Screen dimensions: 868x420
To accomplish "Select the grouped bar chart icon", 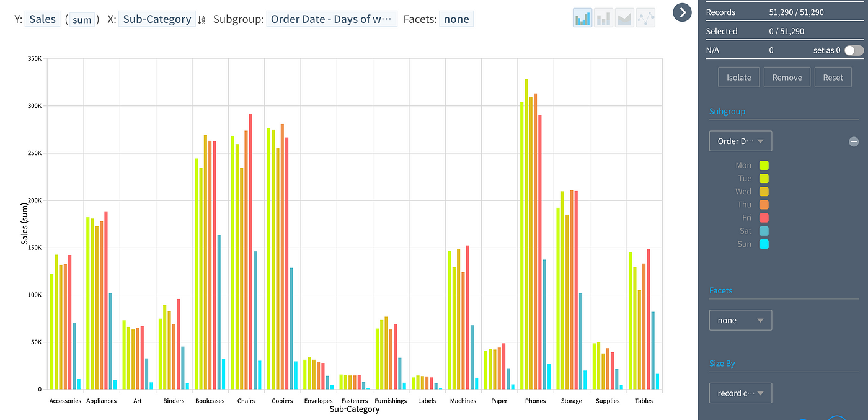I will [582, 18].
